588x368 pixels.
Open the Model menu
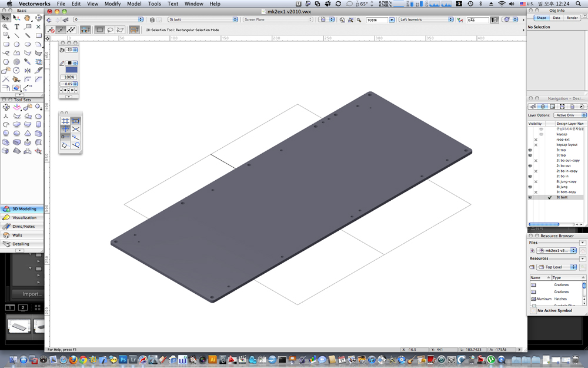coord(134,4)
